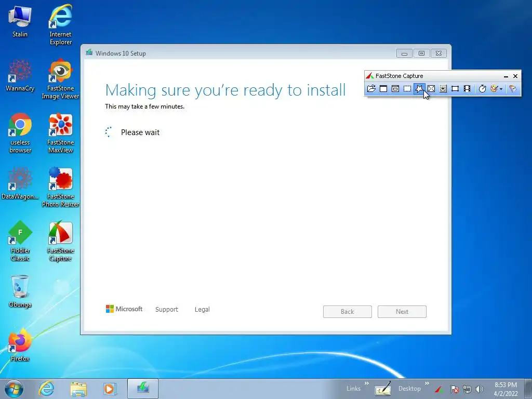Minimize the FastStone Capture toolbar
Image resolution: width=532 pixels, height=399 pixels.
pyautogui.click(x=506, y=76)
